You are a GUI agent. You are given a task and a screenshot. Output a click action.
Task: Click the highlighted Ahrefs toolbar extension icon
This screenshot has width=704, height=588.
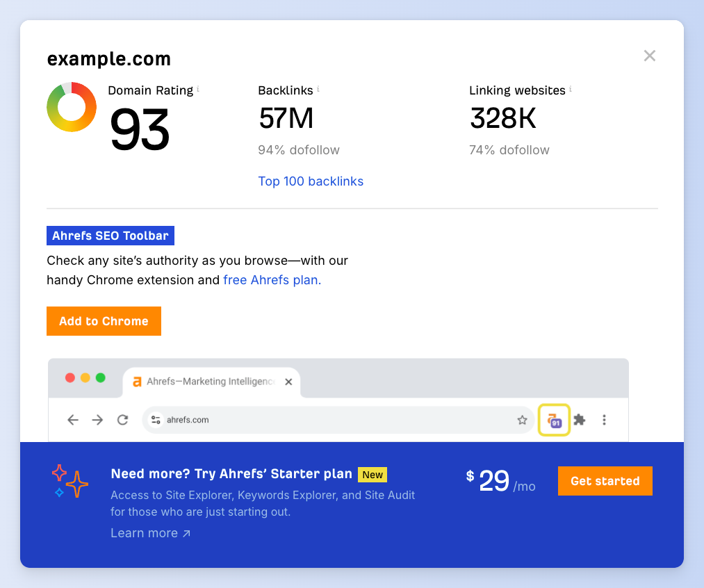pos(554,420)
